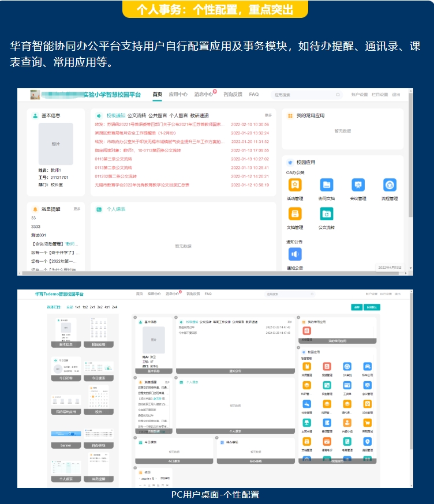Open 流程管理 app icon in upper screenshot
This screenshot has height=504, width=434.
pos(390,185)
